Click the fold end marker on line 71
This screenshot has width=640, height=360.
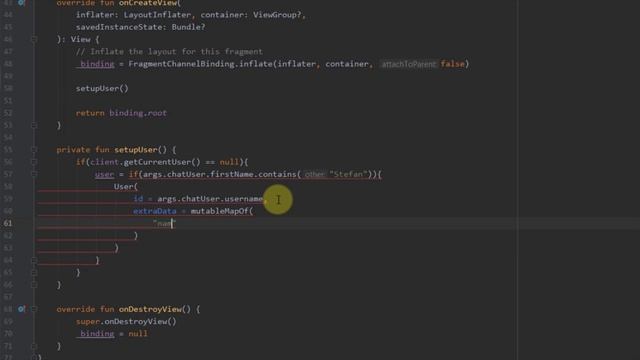[34, 346]
